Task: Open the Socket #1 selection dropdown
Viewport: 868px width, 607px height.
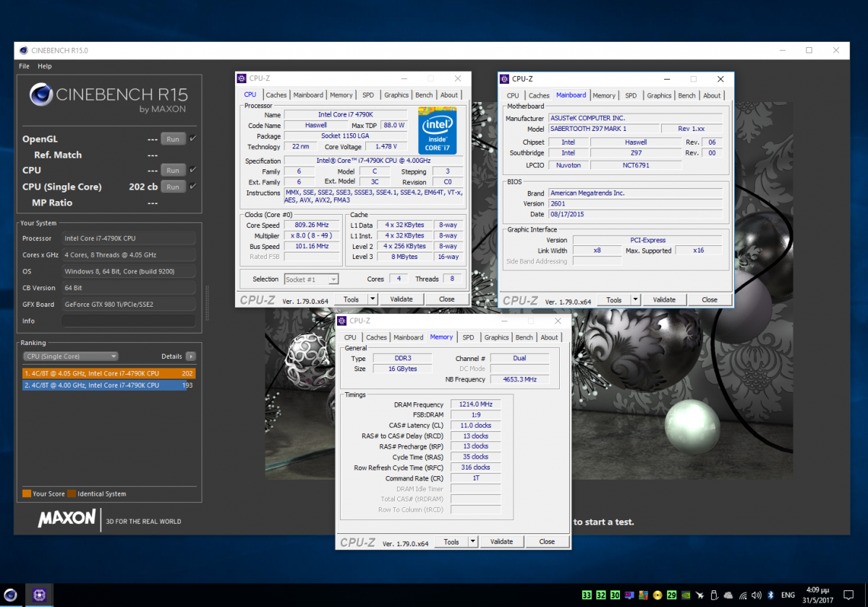Action: [311, 279]
